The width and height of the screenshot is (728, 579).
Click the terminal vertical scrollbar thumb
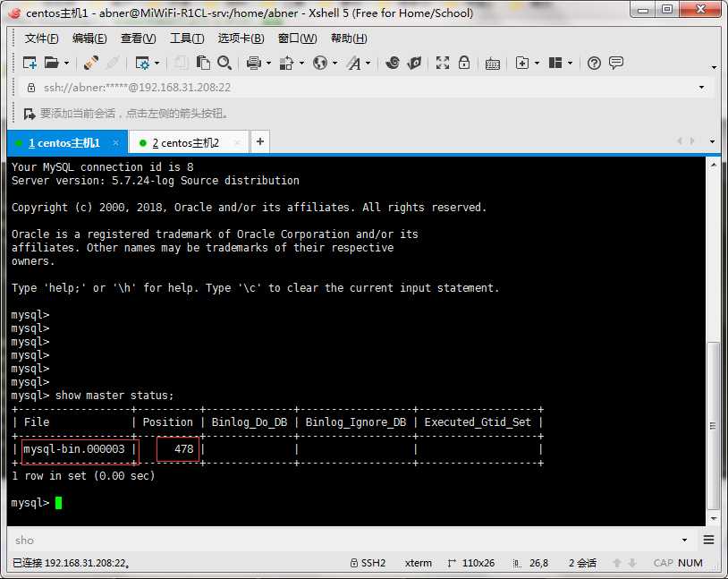(x=713, y=426)
